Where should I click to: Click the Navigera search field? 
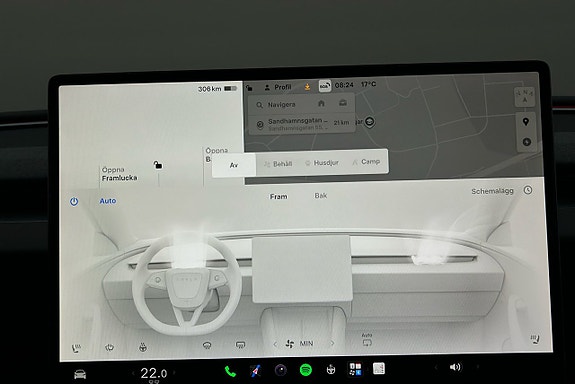tap(282, 105)
